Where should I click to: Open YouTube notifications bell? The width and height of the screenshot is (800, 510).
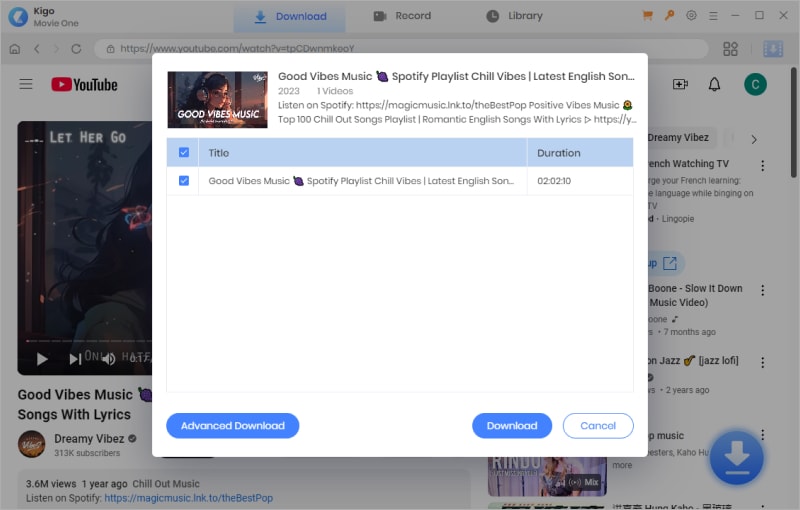tap(714, 84)
